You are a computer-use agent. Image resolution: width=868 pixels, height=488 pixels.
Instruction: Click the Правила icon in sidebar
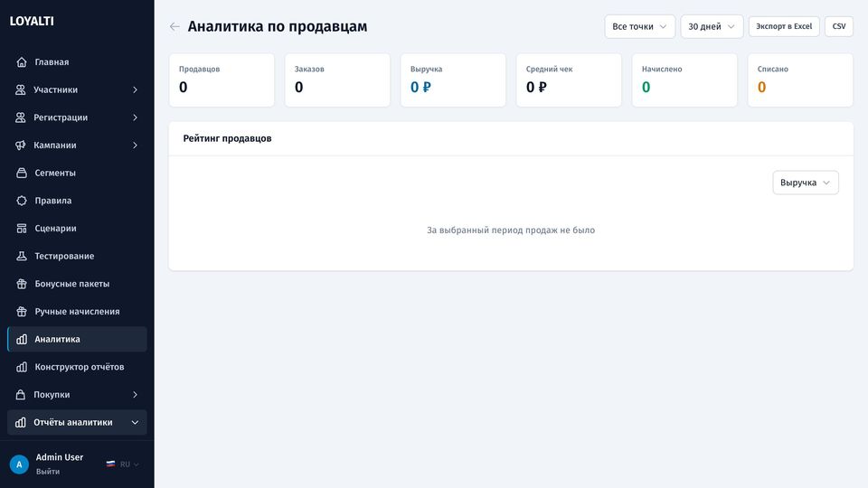[x=22, y=201]
